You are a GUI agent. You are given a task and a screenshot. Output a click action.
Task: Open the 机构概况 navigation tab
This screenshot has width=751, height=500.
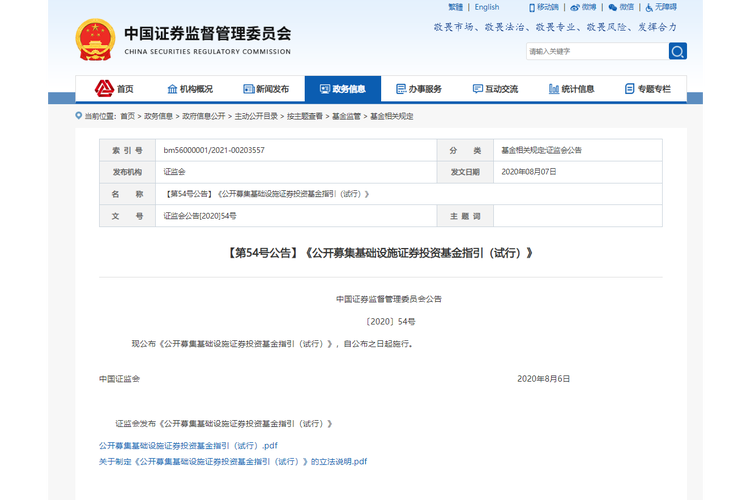tap(190, 89)
